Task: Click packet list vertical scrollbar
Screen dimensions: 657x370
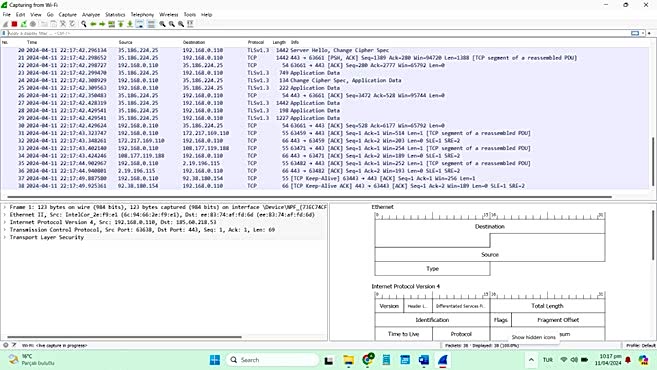Action: click(652, 161)
